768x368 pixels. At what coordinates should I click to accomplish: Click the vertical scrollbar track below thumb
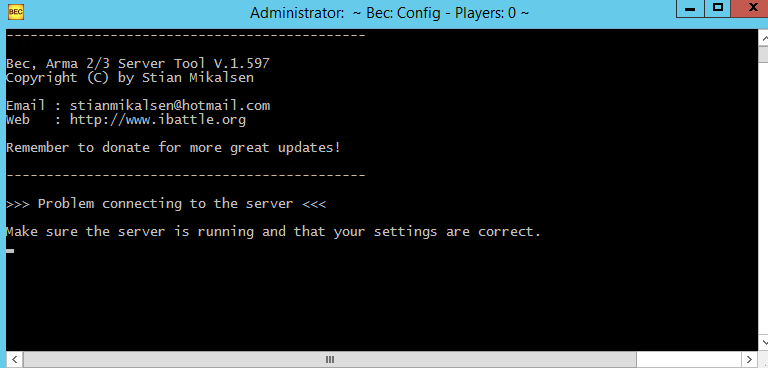click(763, 197)
